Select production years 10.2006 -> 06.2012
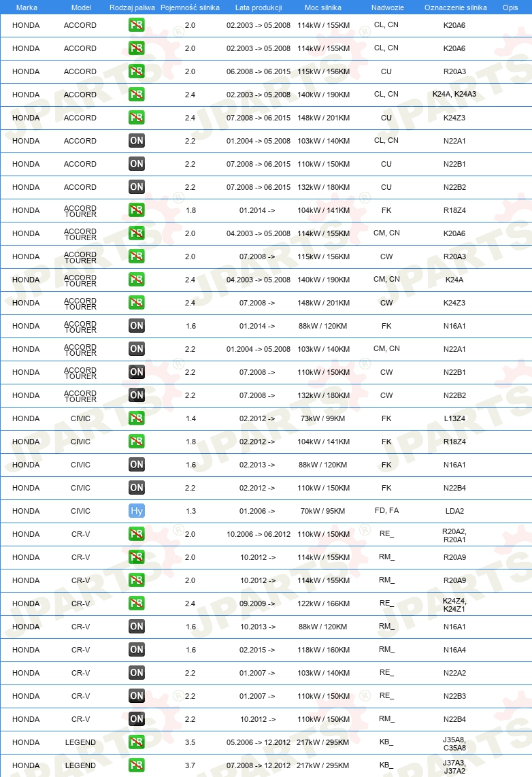This screenshot has width=532, height=777. click(259, 534)
